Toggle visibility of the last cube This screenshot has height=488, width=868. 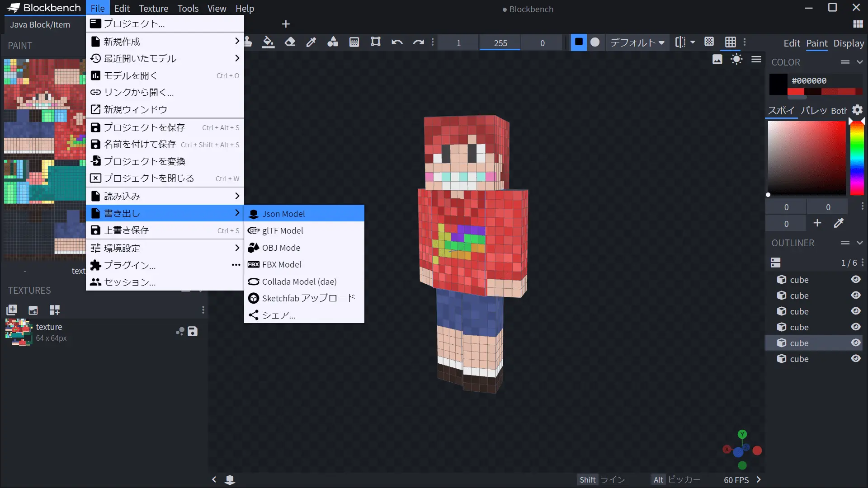point(855,359)
